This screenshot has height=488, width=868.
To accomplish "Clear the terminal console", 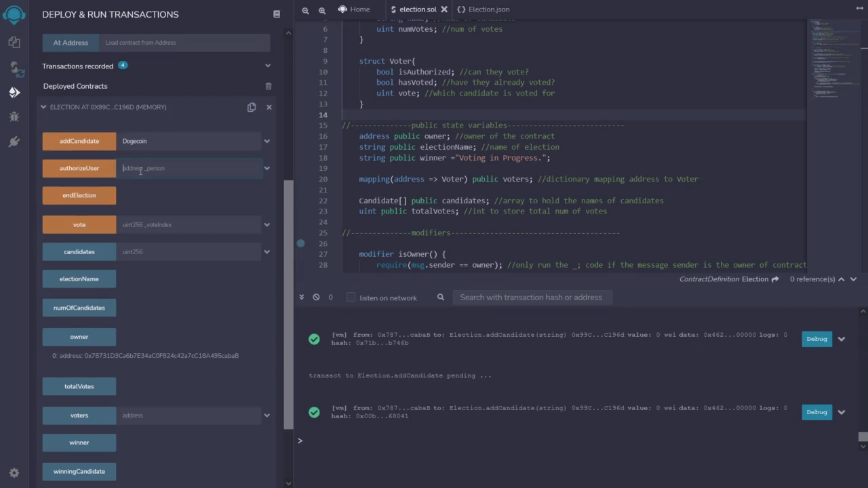I will point(316,298).
